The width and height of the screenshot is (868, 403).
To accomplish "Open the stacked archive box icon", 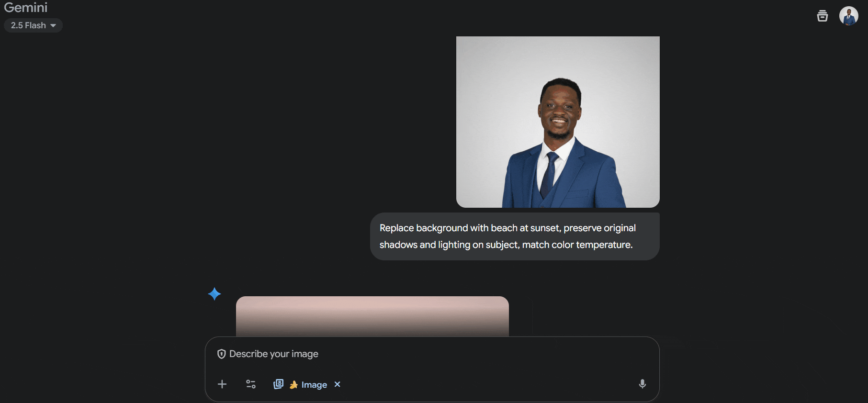I will point(822,16).
